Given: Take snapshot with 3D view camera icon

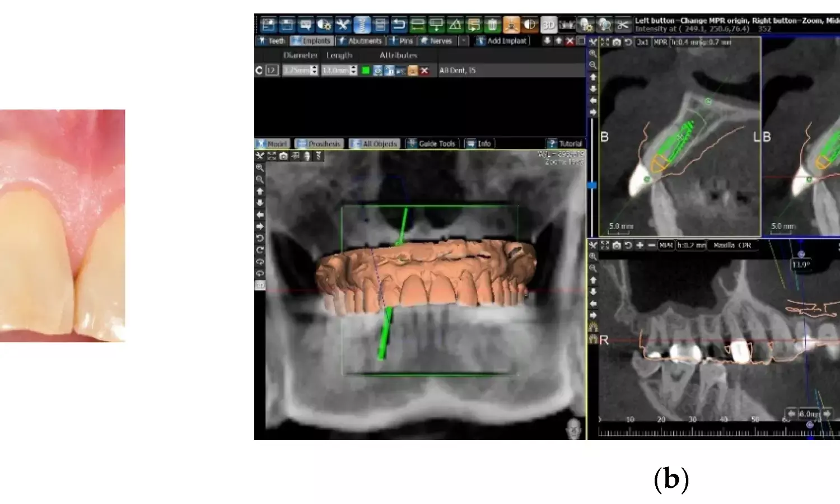Looking at the screenshot, I should [x=283, y=156].
